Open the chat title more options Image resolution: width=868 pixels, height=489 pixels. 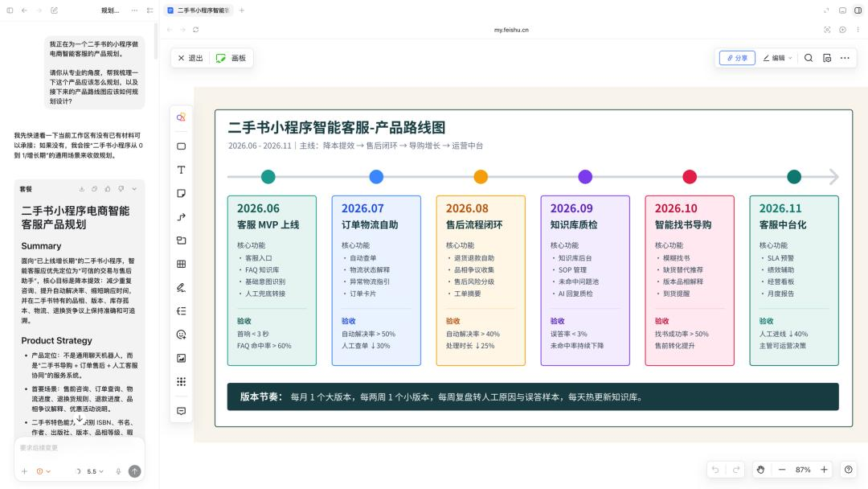134,10
